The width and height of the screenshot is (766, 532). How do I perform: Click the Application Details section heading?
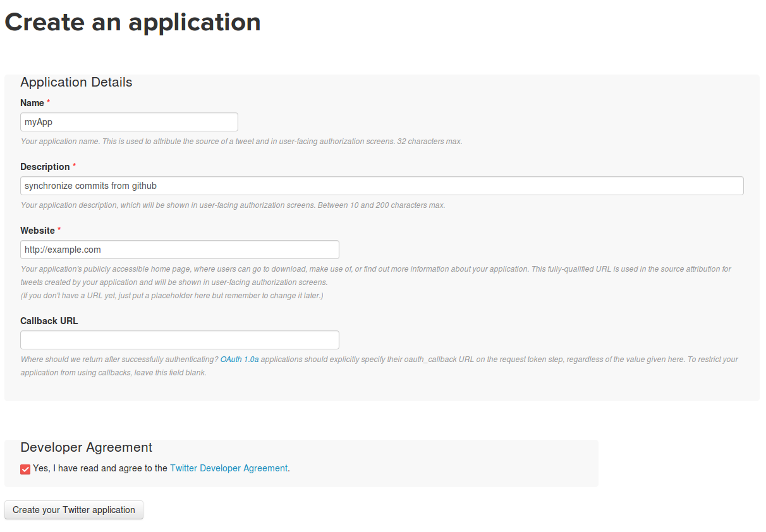(76, 82)
